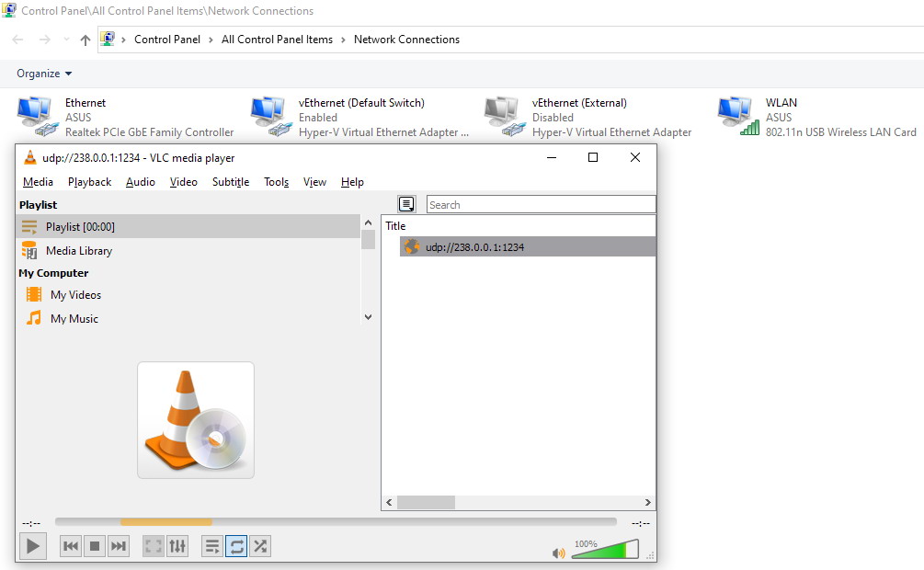The width and height of the screenshot is (924, 570).
Task: Select vEthernet (Default Switch) adapter
Action: click(x=359, y=118)
